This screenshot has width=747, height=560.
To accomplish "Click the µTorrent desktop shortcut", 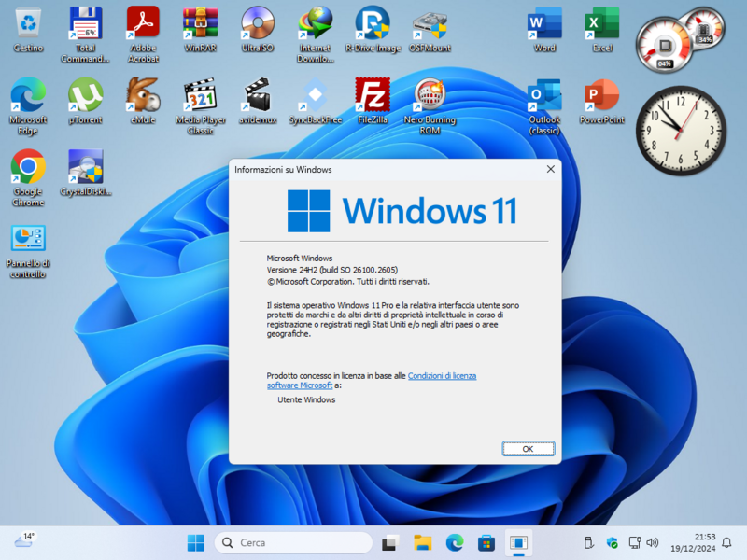I will tap(85, 101).
